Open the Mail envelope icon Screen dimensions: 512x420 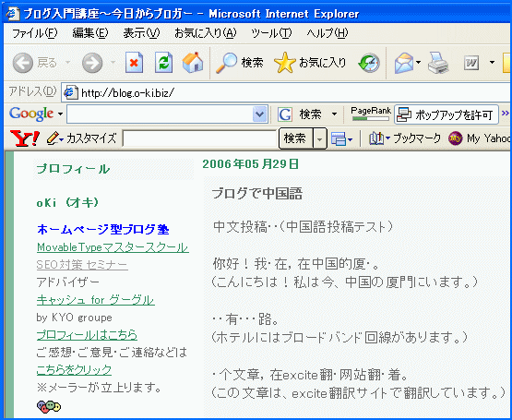(x=404, y=63)
